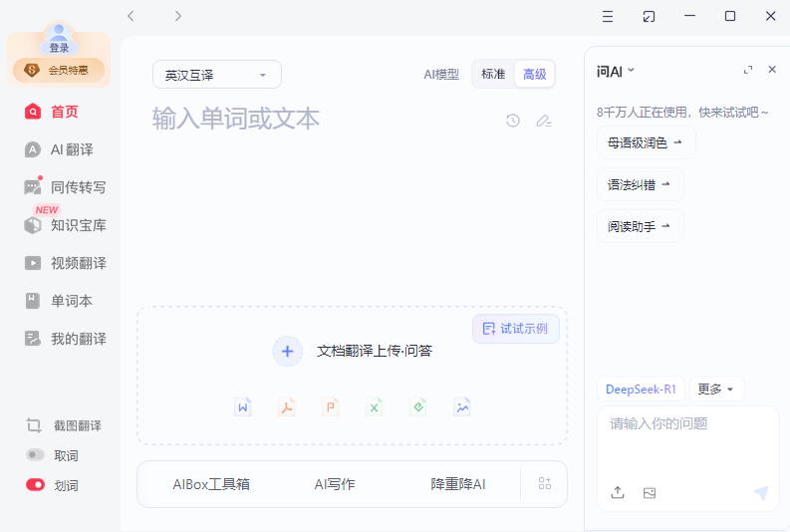The image size is (790, 532).
Task: Select the green ebook file type icon
Action: pos(418,407)
